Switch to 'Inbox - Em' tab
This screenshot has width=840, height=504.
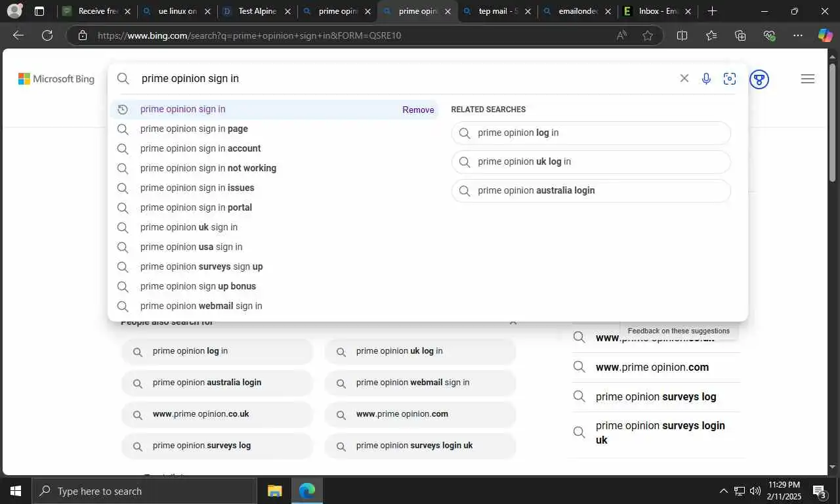(x=658, y=11)
